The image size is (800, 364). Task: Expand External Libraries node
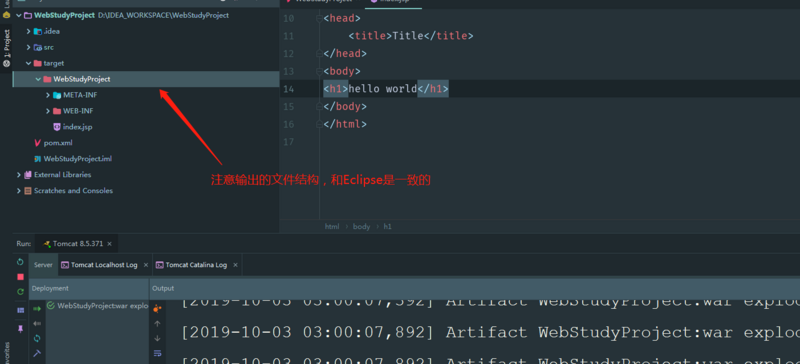(19, 175)
